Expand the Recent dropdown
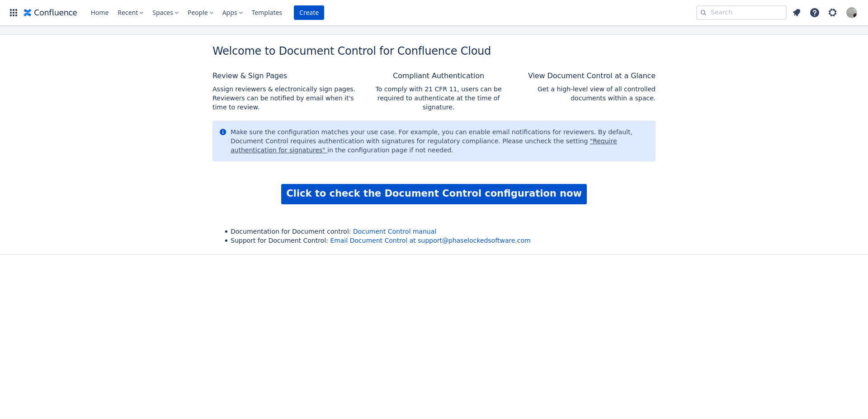This screenshot has width=868, height=419. pos(130,13)
